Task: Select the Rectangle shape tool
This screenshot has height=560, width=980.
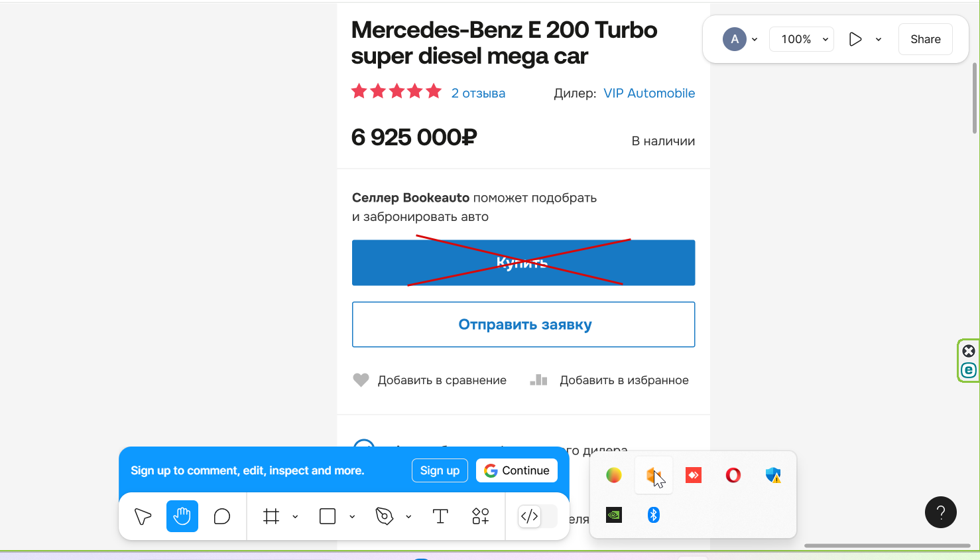Action: pos(328,516)
